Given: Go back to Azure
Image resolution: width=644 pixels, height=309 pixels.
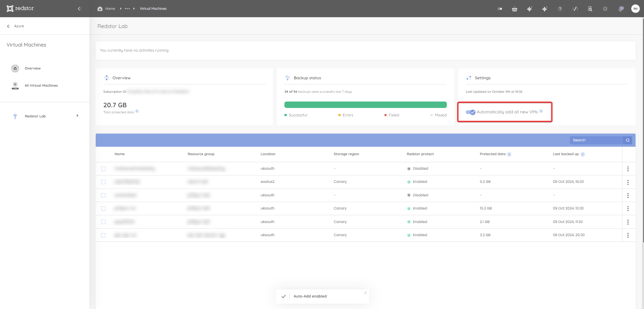Looking at the screenshot, I should click(x=19, y=26).
